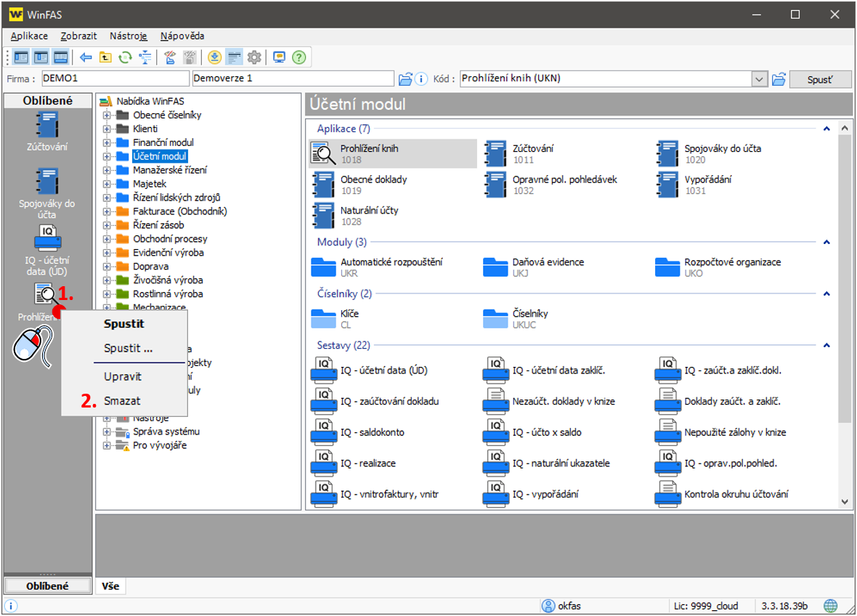Viewport: 857px width, 616px height.
Task: Toggle the first panel layout toolbar button
Action: (x=21, y=57)
